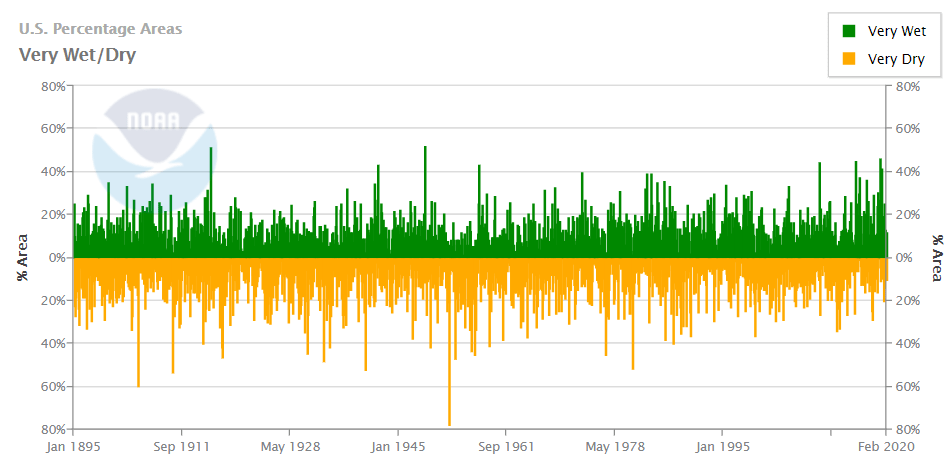The height and width of the screenshot is (472, 952).
Task: Click the Sep 1961 x-axis label
Action: (506, 446)
